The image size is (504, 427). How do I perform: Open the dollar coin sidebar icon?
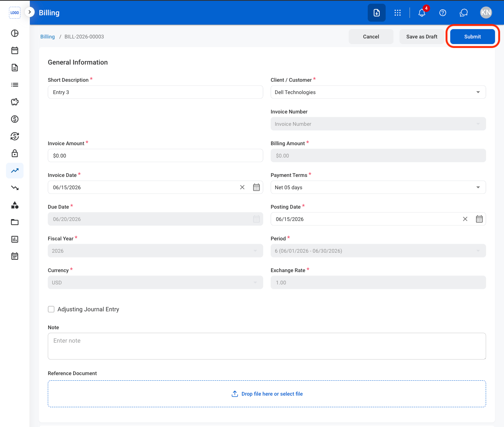tap(15, 119)
